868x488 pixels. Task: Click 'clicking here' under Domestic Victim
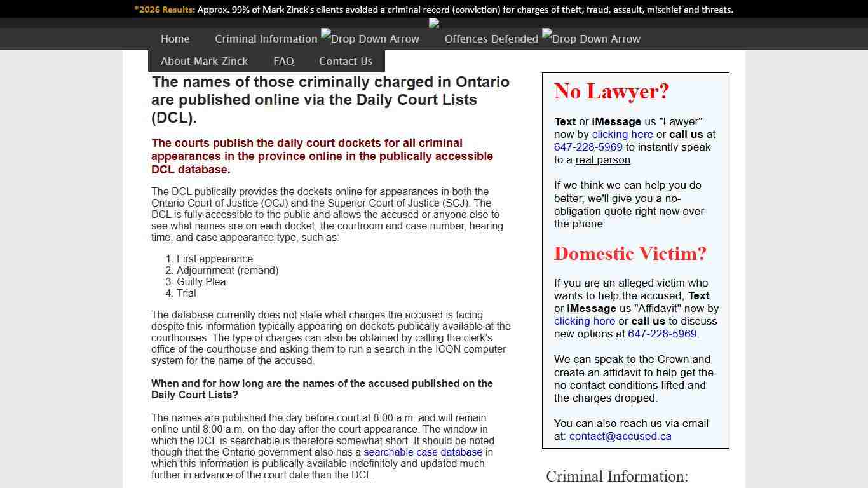584,321
